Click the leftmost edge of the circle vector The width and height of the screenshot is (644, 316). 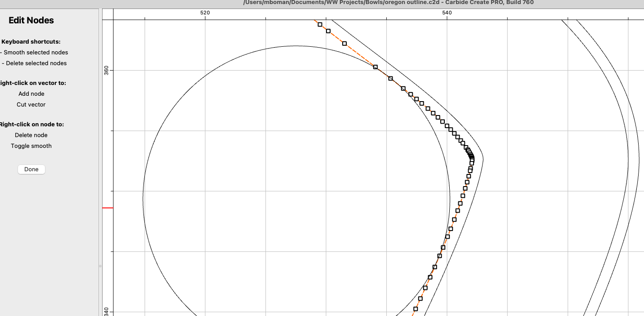tap(143, 198)
